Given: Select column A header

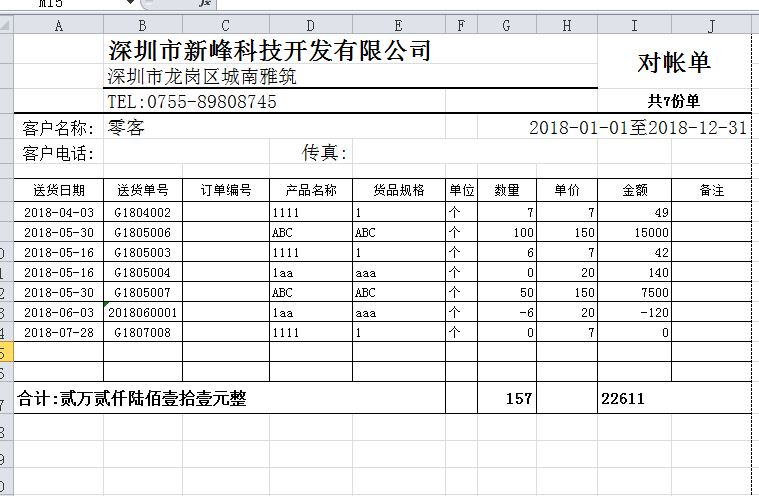Looking at the screenshot, I should (x=59, y=25).
